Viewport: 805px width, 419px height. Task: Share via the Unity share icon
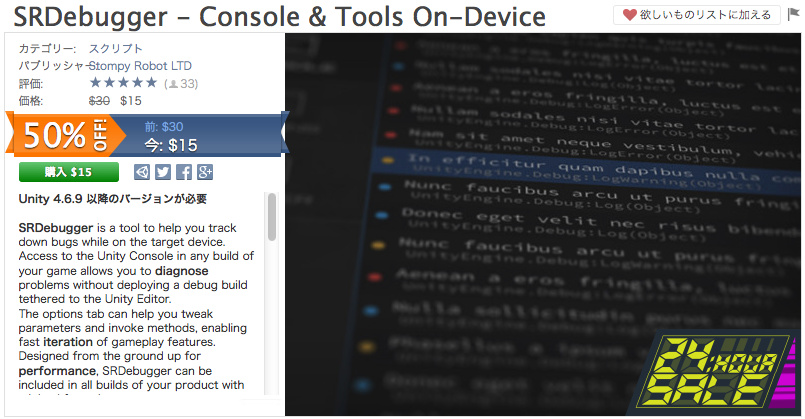click(x=142, y=172)
